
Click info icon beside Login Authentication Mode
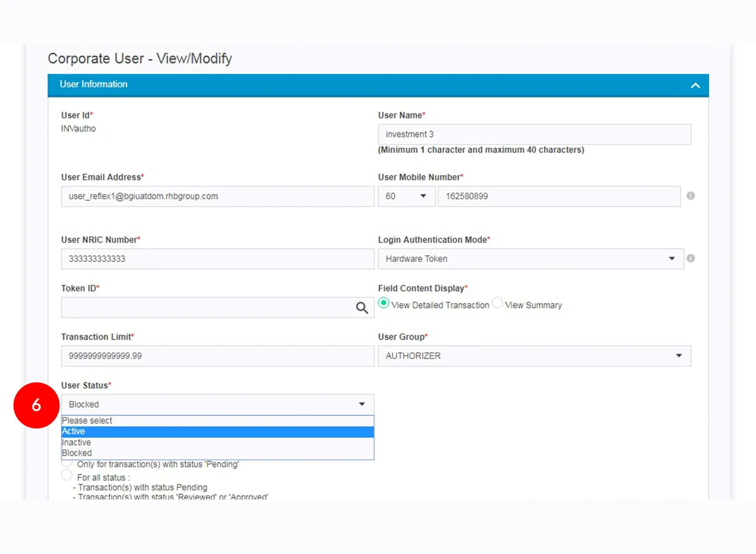(x=690, y=259)
